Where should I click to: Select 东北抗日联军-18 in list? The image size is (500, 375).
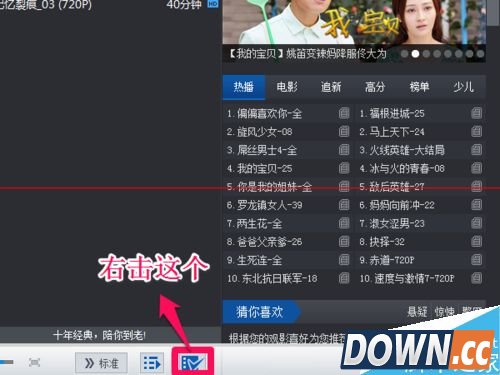(272, 279)
